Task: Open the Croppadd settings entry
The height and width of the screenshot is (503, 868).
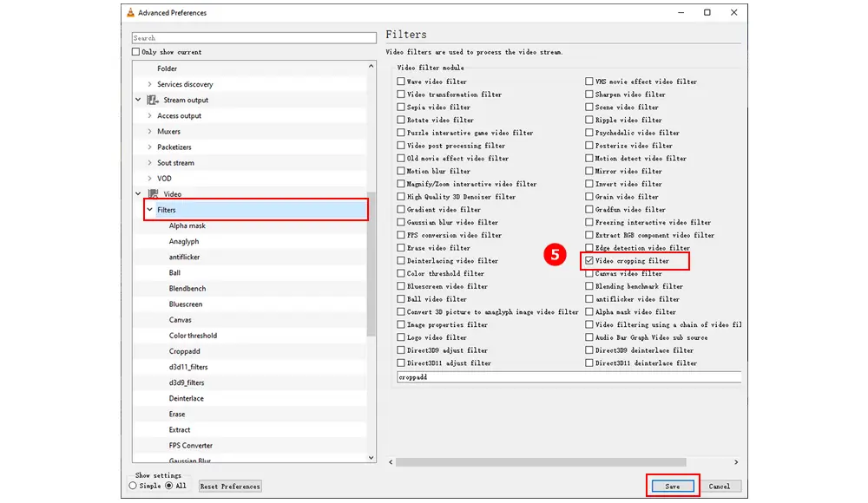Action: 184,351
